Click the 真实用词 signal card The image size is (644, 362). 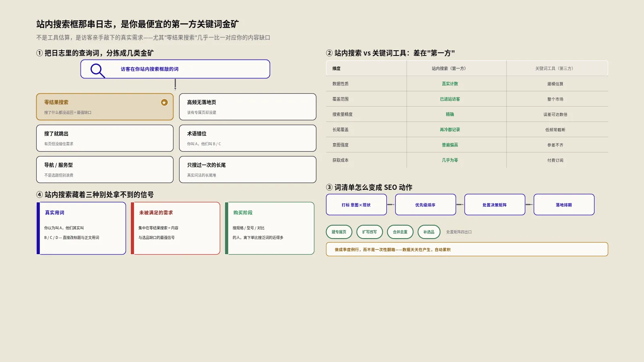(81, 228)
